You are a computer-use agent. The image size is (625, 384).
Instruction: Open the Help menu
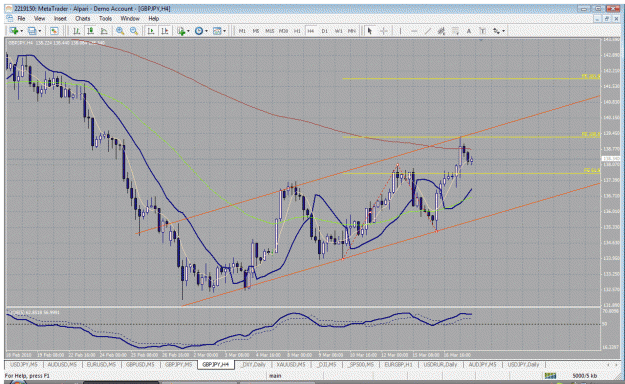point(153,18)
